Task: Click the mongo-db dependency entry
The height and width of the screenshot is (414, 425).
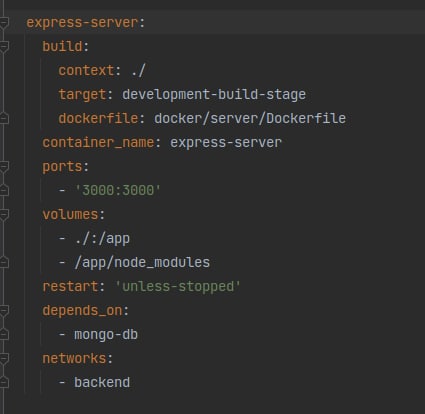Action: tap(106, 335)
